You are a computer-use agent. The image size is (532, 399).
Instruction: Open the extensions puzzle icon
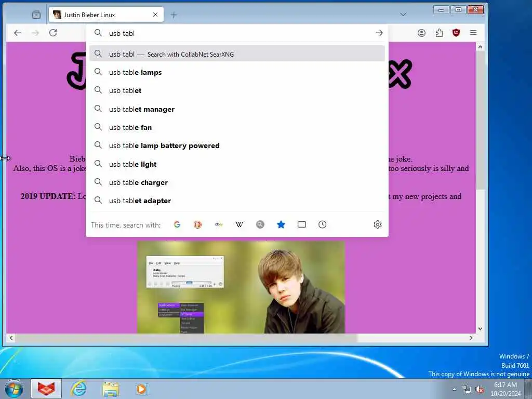[x=439, y=33]
